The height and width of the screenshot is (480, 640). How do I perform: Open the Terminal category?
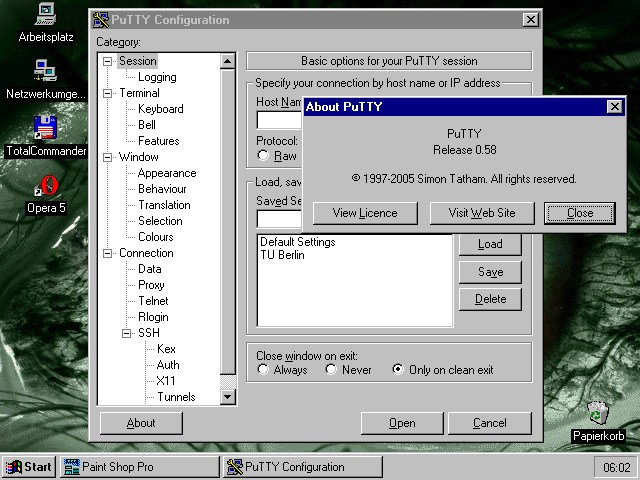click(x=139, y=93)
